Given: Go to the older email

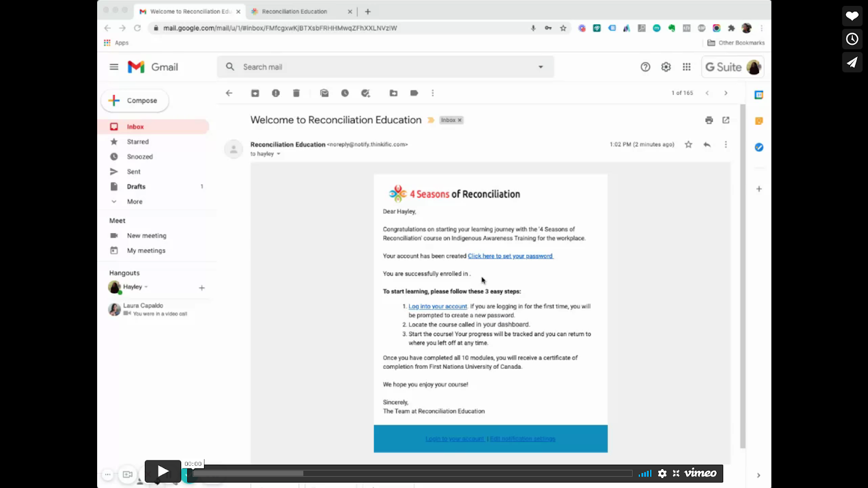Looking at the screenshot, I should tap(726, 93).
